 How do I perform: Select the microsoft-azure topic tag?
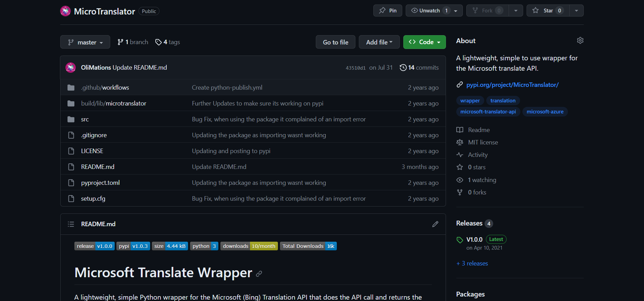tap(545, 112)
